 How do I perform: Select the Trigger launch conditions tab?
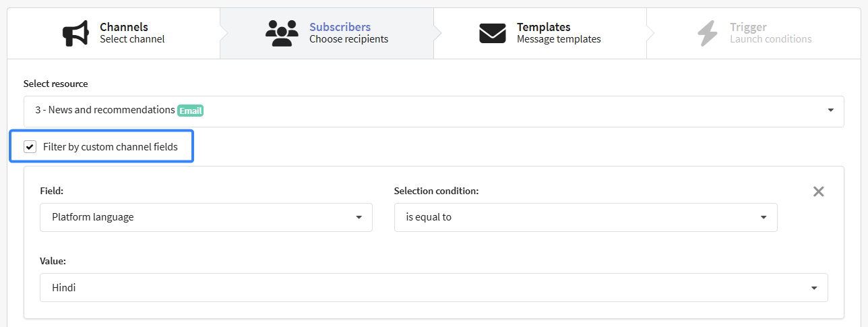coord(753,33)
